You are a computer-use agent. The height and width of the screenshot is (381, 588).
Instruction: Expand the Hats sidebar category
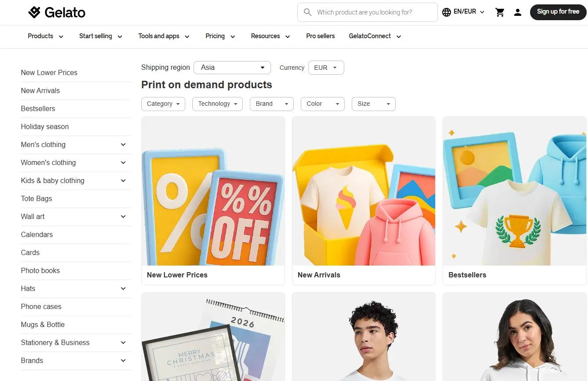coord(123,288)
